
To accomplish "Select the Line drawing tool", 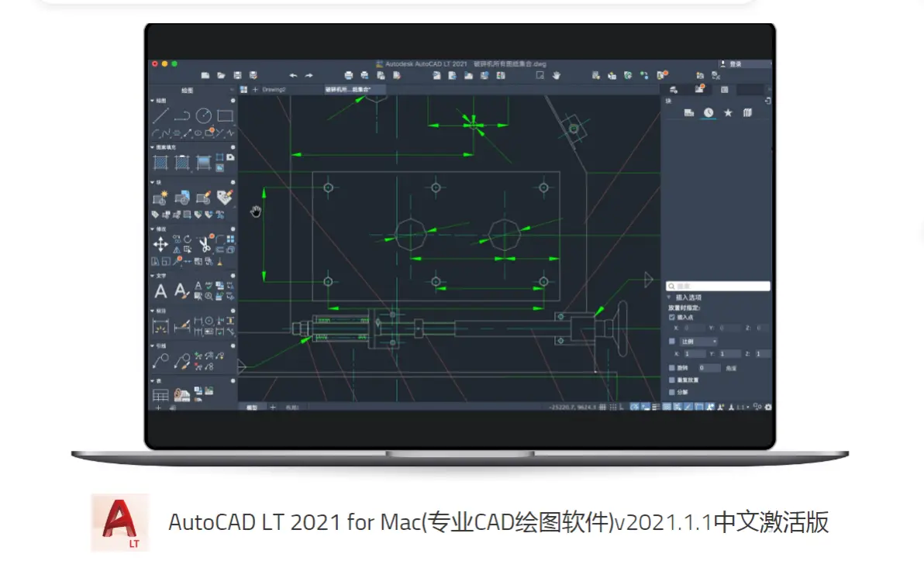I will click(x=160, y=116).
